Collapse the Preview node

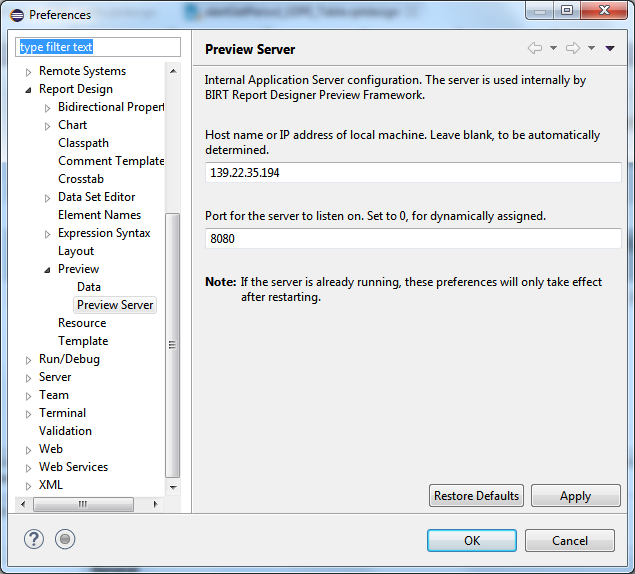47,270
